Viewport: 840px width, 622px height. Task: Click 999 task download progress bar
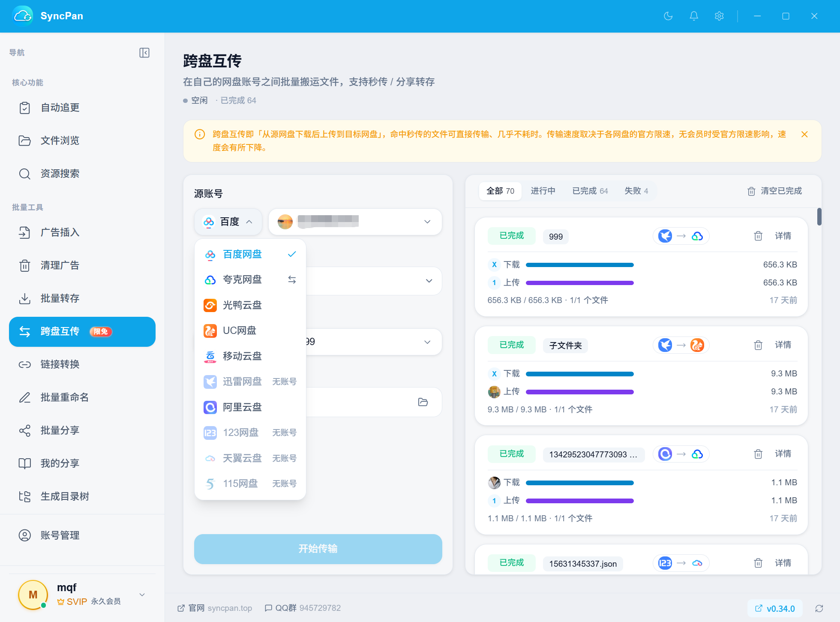click(580, 265)
